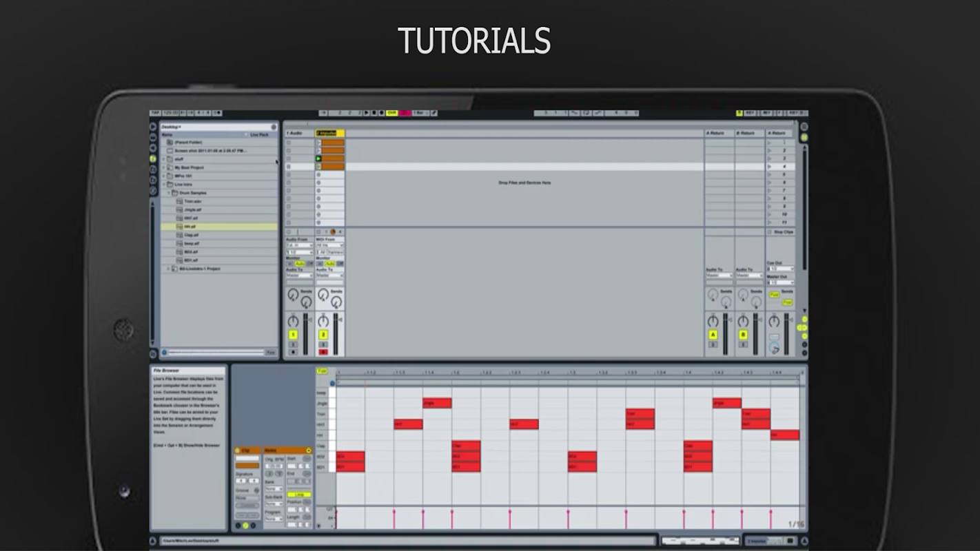This screenshot has width=980, height=551.
Task: Adjust the Master preview/cue volume knob
Action: point(775,349)
